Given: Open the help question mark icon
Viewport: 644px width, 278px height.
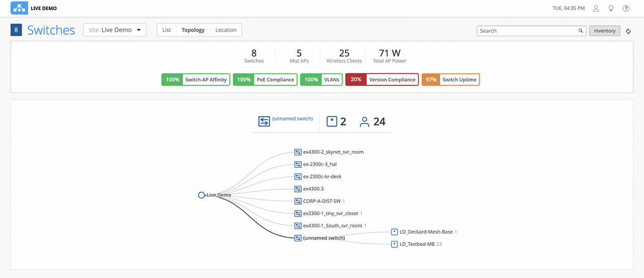Looking at the screenshot, I should click(x=626, y=9).
